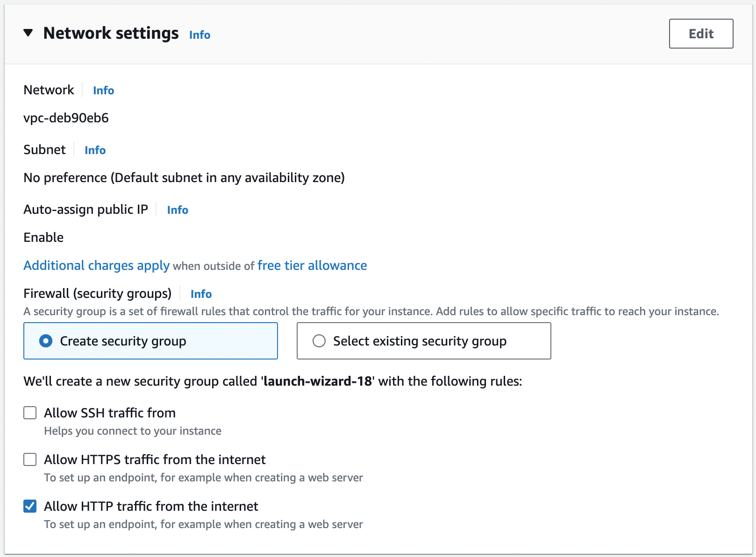The height and width of the screenshot is (557, 756).
Task: Collapse the Network settings section triangle
Action: point(28,33)
